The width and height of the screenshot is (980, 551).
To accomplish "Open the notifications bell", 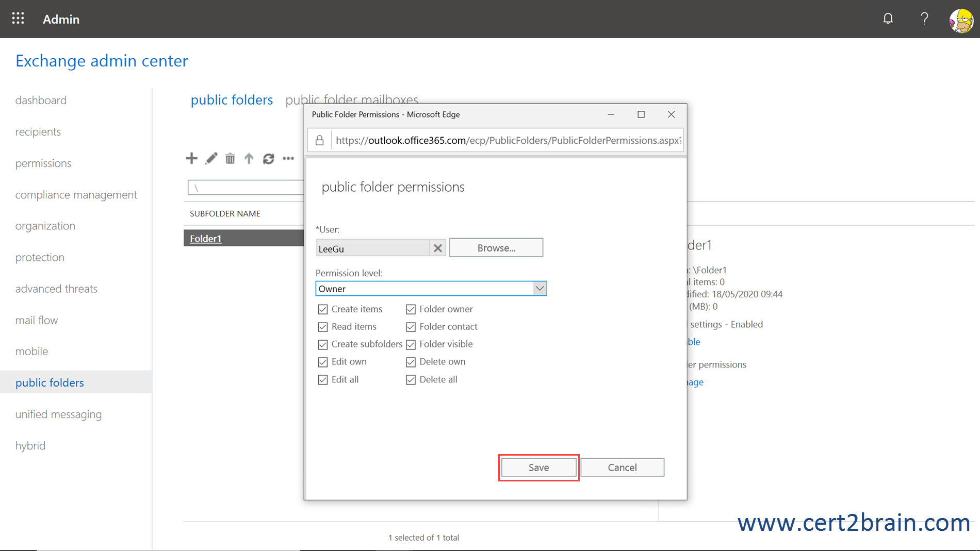I will (888, 19).
